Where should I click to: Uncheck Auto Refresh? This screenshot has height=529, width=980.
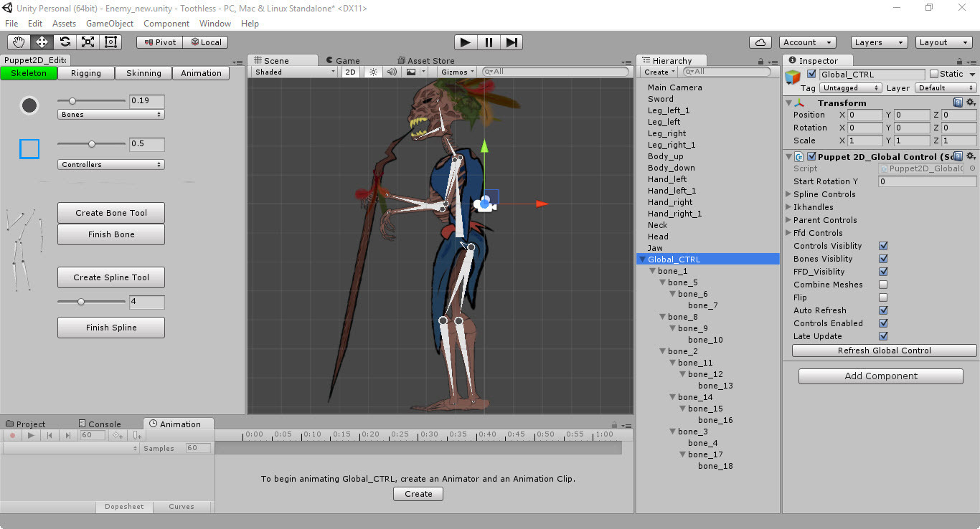pos(883,310)
